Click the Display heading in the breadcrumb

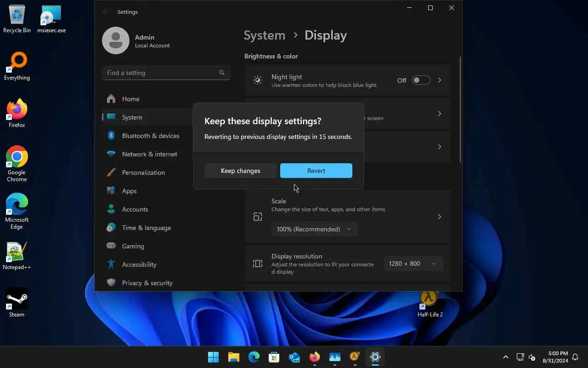[326, 35]
